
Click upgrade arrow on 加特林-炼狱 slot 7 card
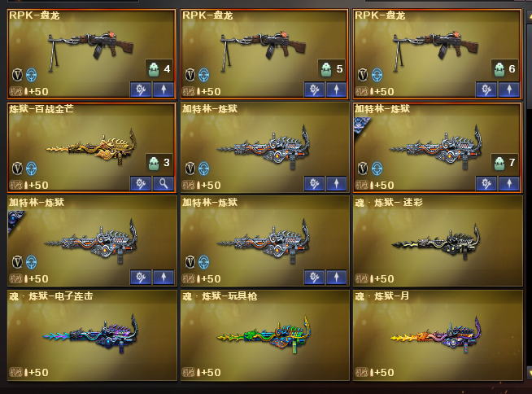[x=509, y=183]
